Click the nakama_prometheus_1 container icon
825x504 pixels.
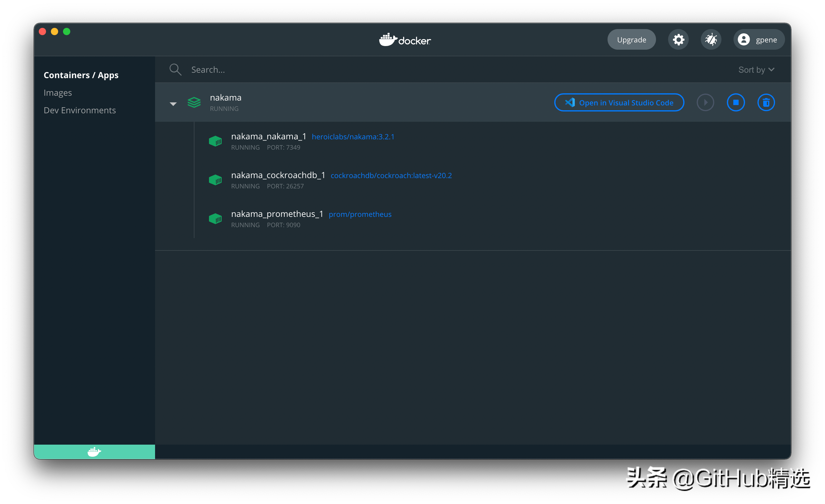pyautogui.click(x=215, y=219)
